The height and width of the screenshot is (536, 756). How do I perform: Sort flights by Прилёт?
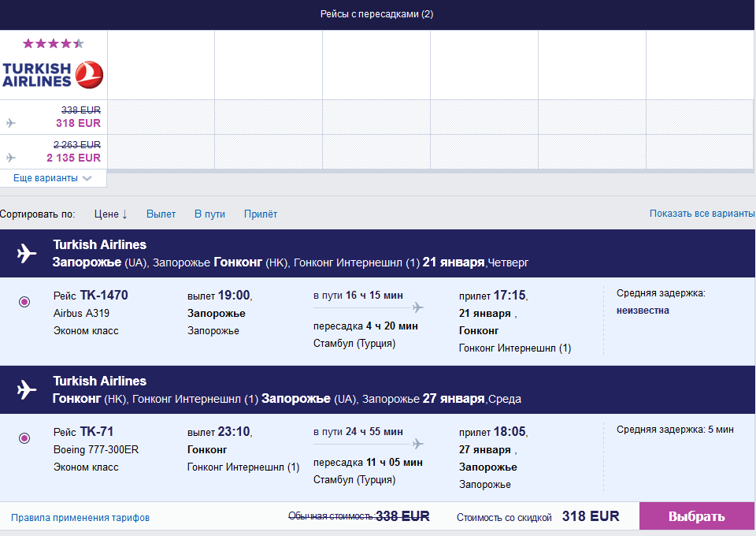(261, 214)
